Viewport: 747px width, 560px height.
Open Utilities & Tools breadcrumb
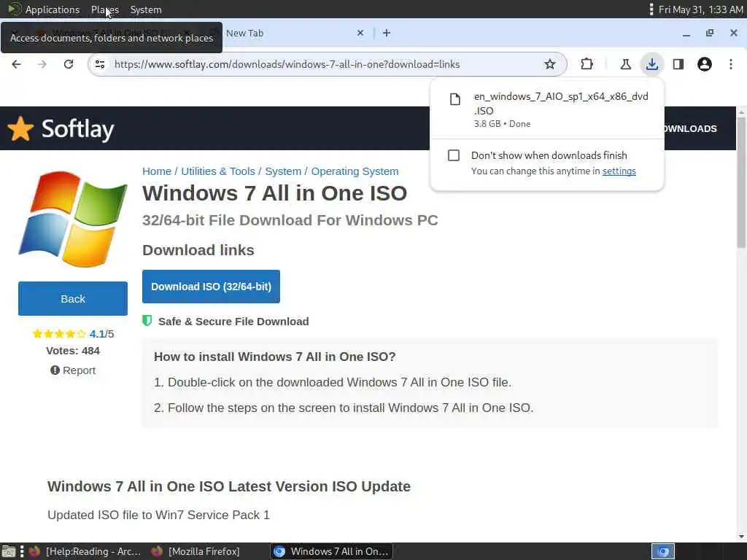click(x=217, y=171)
